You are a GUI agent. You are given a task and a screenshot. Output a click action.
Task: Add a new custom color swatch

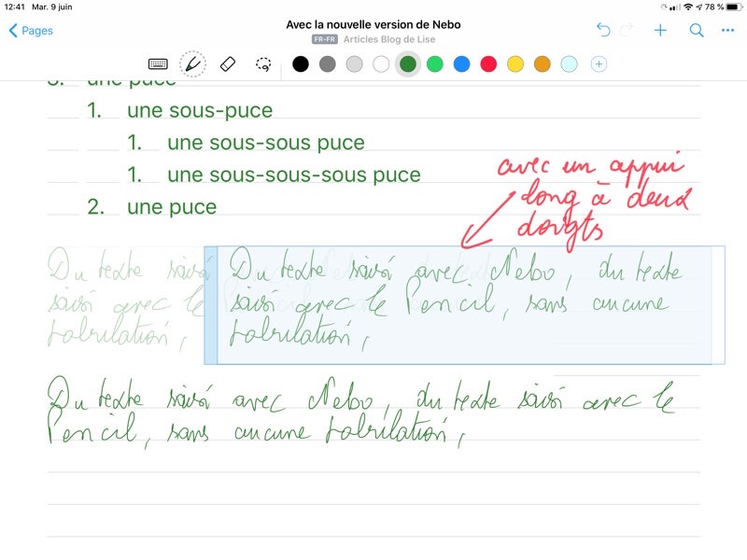599,64
